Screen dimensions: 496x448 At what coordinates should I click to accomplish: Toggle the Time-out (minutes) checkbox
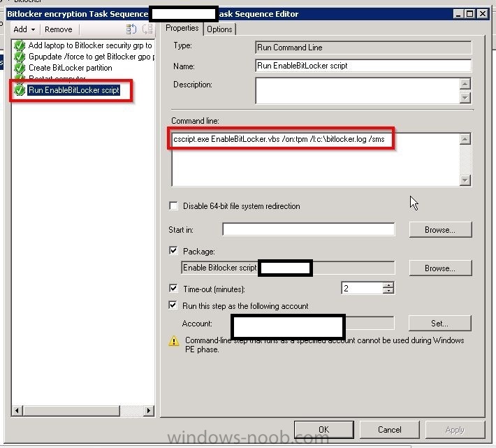pos(174,288)
